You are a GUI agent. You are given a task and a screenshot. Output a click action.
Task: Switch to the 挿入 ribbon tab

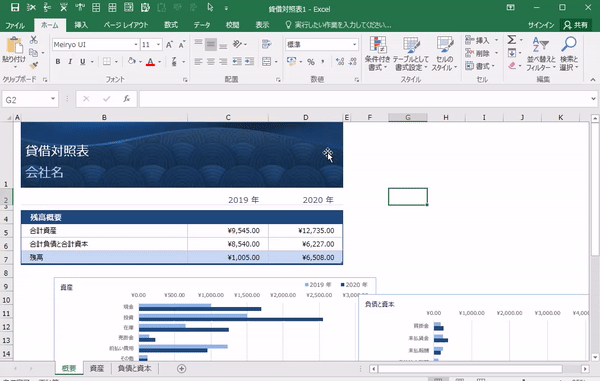click(x=81, y=25)
